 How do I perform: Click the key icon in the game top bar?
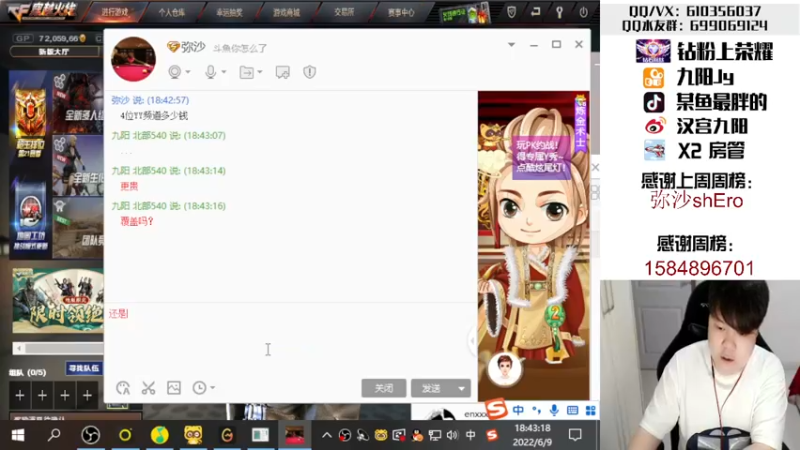click(x=559, y=12)
